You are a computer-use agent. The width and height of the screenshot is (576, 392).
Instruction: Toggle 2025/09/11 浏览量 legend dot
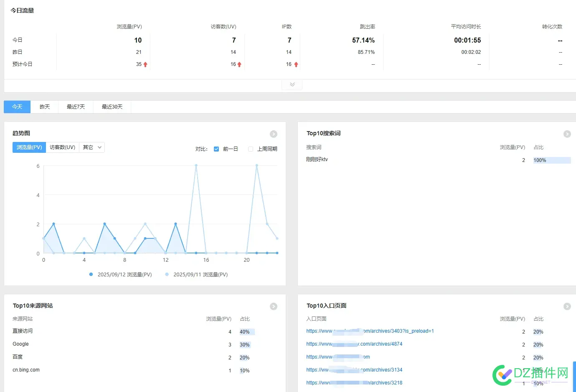click(x=167, y=274)
